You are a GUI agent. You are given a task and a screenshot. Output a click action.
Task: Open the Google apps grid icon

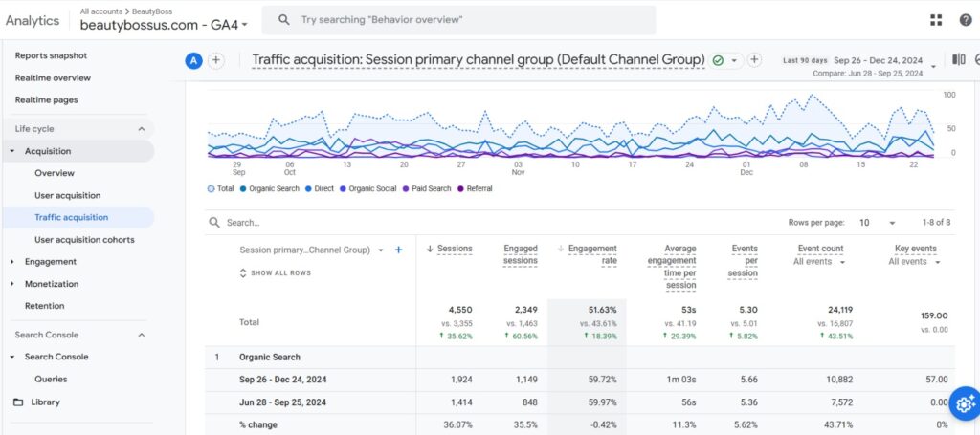click(935, 20)
